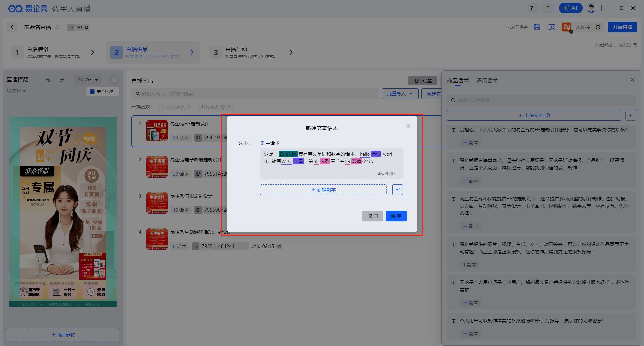The height and width of the screenshot is (346, 644).
Task: Toggle the 安全区域 checkbox
Action: [92, 92]
